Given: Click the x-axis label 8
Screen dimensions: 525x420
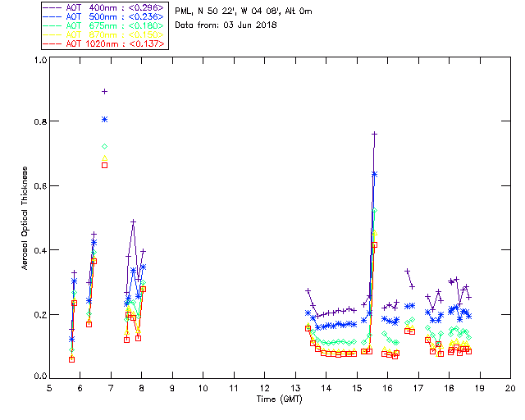Looking at the screenshot, I should pos(141,388).
